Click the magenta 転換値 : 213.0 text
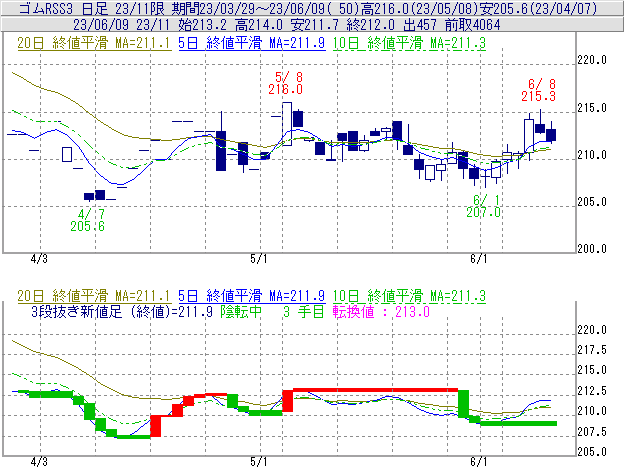Viewport: 624px width, 475px height. pyautogui.click(x=381, y=311)
